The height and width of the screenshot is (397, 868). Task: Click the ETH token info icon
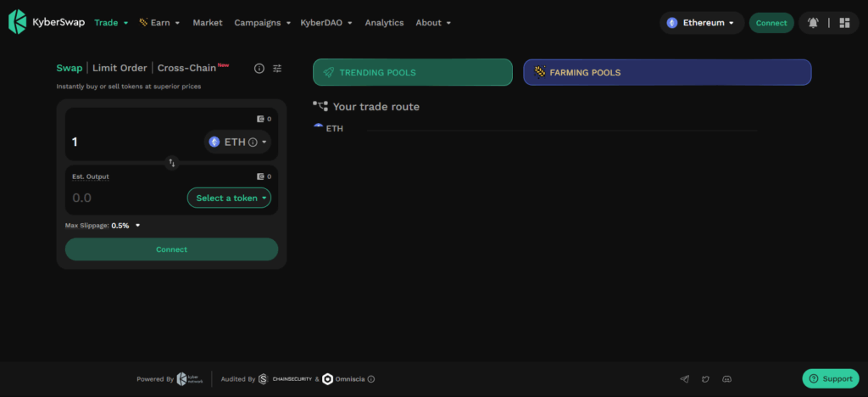253,143
